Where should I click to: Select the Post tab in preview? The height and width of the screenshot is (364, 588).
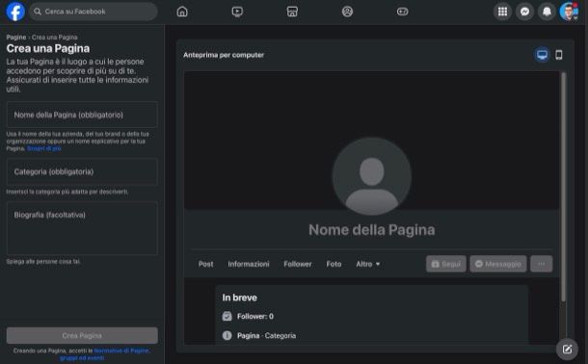click(x=206, y=264)
